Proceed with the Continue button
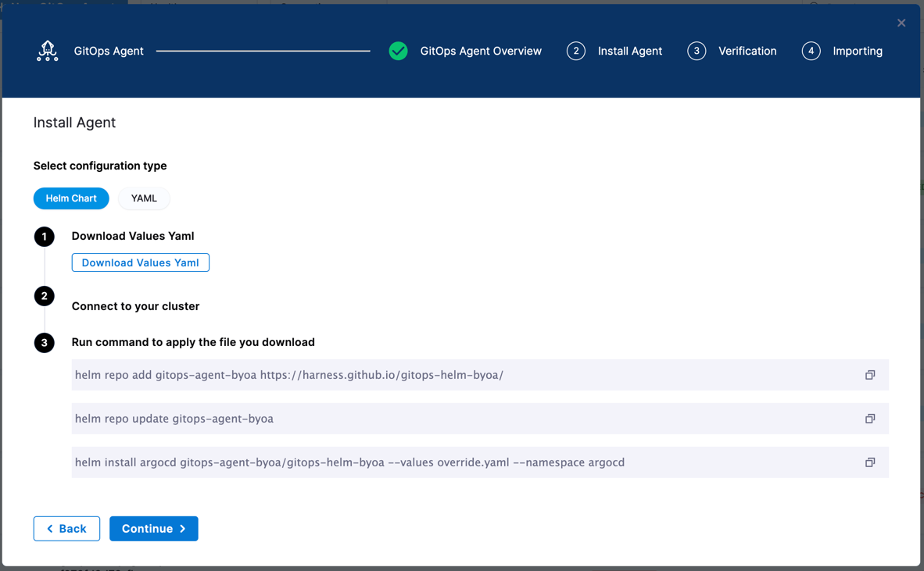This screenshot has height=571, width=924. coord(153,529)
